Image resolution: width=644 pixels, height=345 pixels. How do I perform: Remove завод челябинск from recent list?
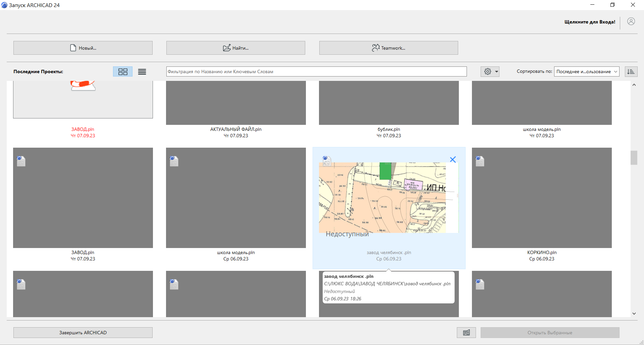click(453, 159)
